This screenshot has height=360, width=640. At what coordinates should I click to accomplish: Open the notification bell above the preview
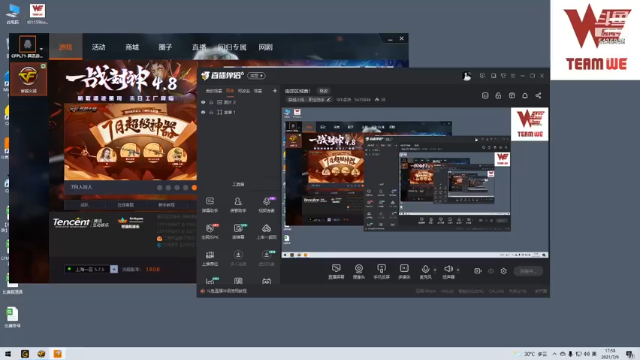pyautogui.click(x=525, y=96)
